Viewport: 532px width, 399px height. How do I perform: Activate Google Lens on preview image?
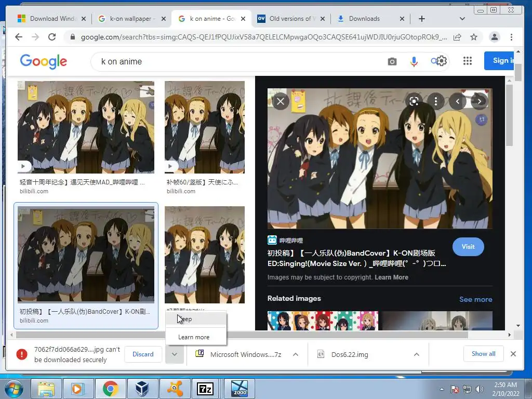tap(414, 101)
